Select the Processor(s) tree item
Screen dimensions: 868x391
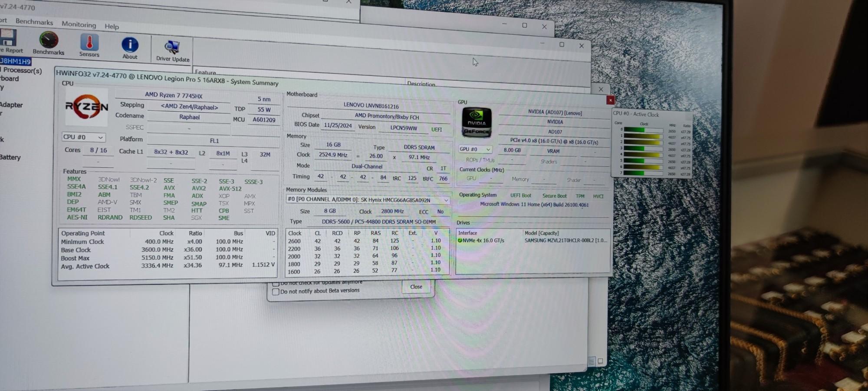22,70
